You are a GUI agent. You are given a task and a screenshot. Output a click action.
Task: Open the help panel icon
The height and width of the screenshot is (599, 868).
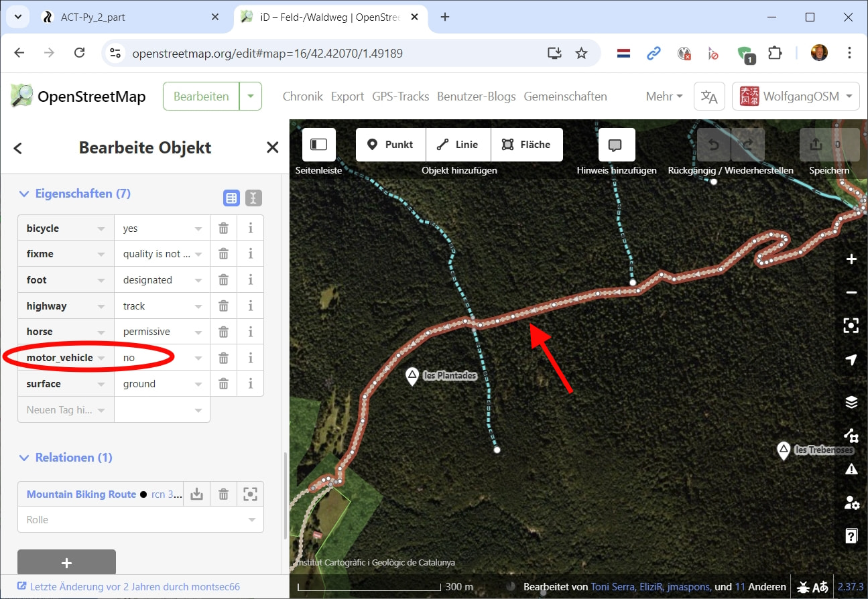pyautogui.click(x=851, y=535)
